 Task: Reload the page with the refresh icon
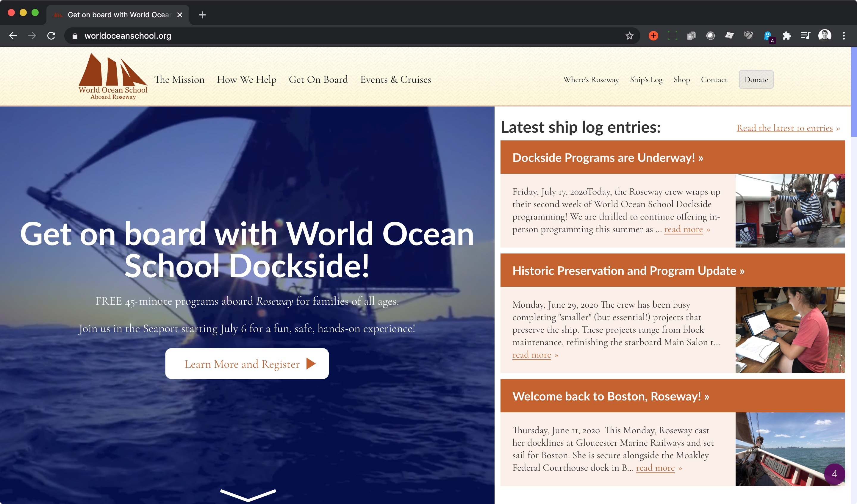51,36
